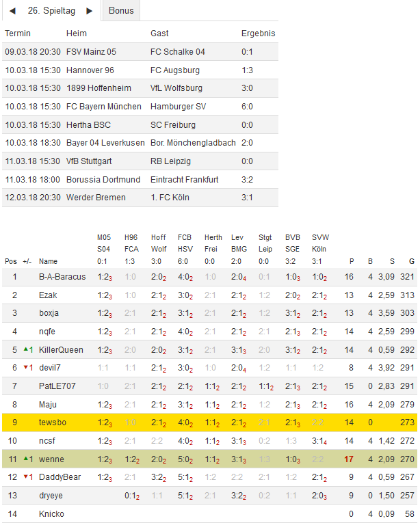Click red down arrow beside devil7
This screenshot has height=523, width=420.
[26, 368]
